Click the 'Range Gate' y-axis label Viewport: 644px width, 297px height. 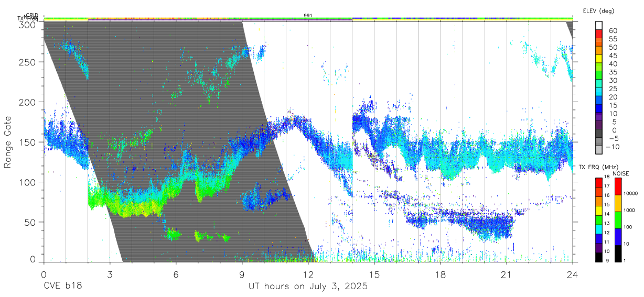(x=8, y=142)
